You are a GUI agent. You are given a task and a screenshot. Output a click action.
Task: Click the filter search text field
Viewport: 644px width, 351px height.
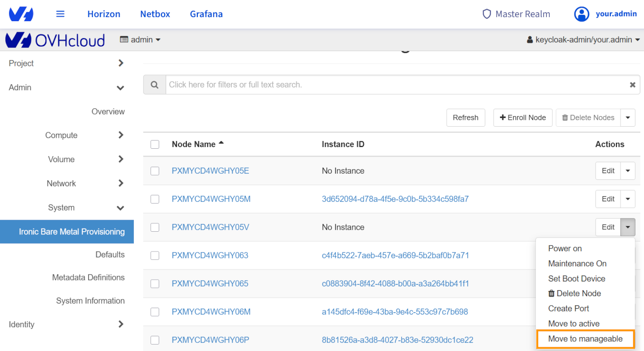click(396, 85)
